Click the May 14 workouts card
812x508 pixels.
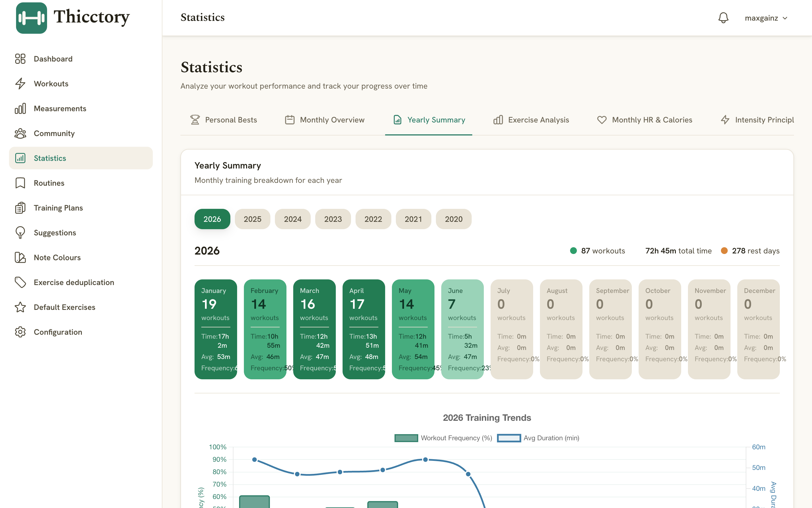tap(413, 329)
